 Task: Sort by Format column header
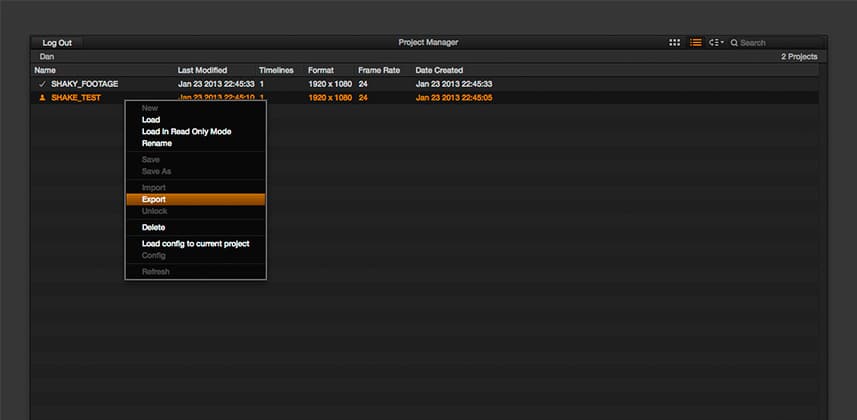(321, 71)
